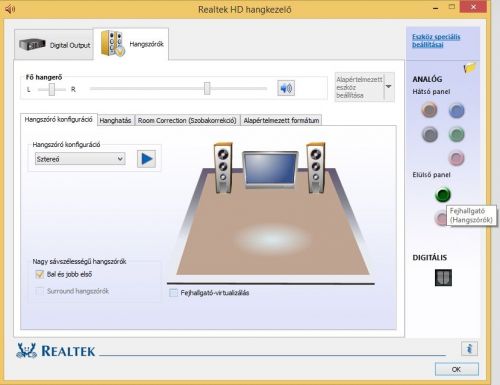Open the Alapértelmezett formátum tab

[281, 120]
